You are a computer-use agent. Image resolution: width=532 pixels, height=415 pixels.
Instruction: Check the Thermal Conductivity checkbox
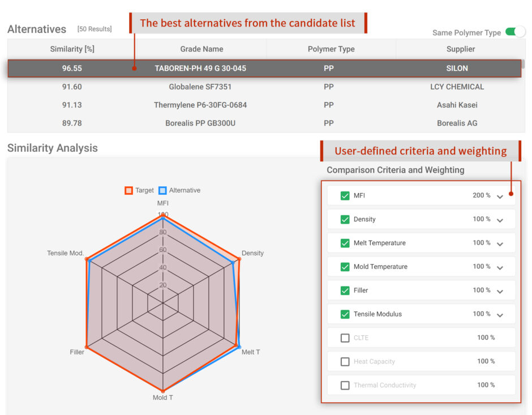click(345, 386)
